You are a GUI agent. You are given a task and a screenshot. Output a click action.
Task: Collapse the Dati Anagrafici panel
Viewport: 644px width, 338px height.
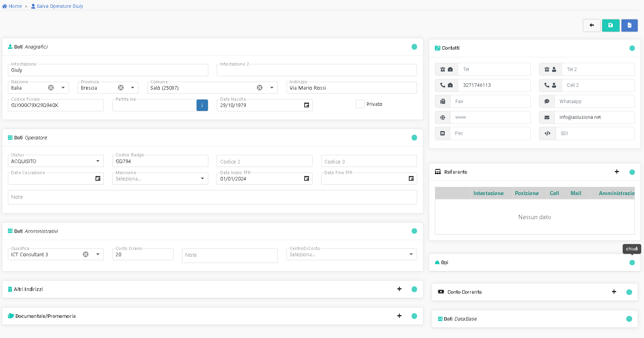click(x=414, y=47)
